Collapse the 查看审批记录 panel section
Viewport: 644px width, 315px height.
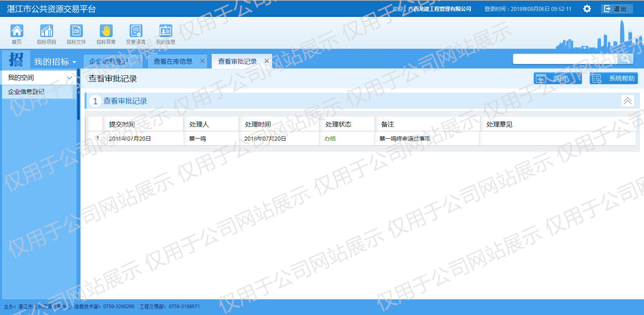(627, 101)
